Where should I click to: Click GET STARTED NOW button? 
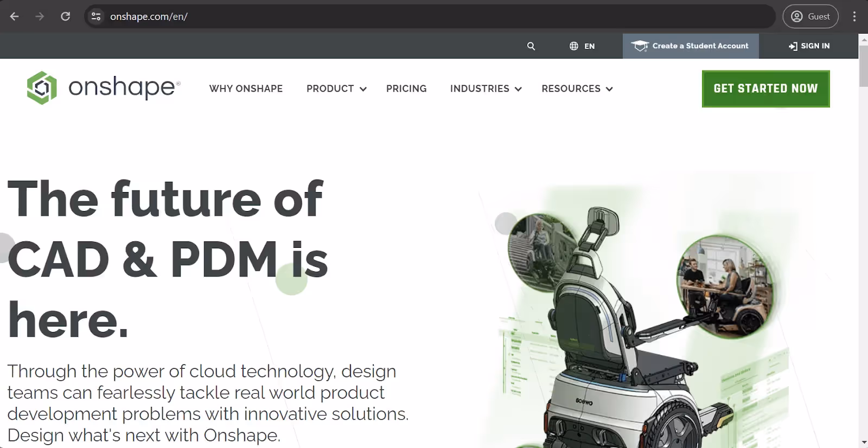765,88
